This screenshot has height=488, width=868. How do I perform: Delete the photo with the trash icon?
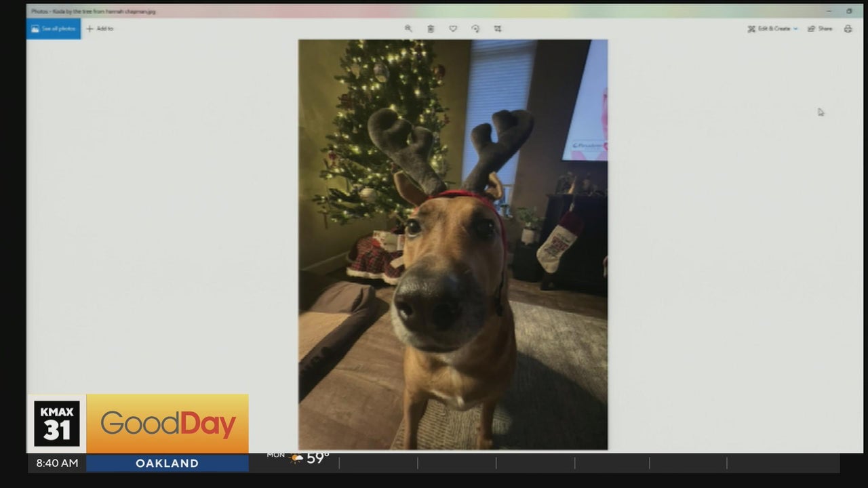(431, 28)
